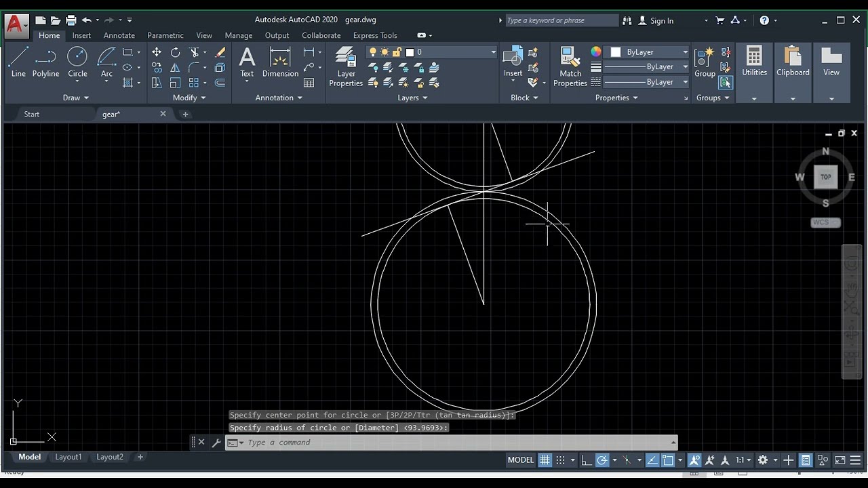Toggle Object Snap in status bar
The width and height of the screenshot is (868, 488).
(668, 460)
